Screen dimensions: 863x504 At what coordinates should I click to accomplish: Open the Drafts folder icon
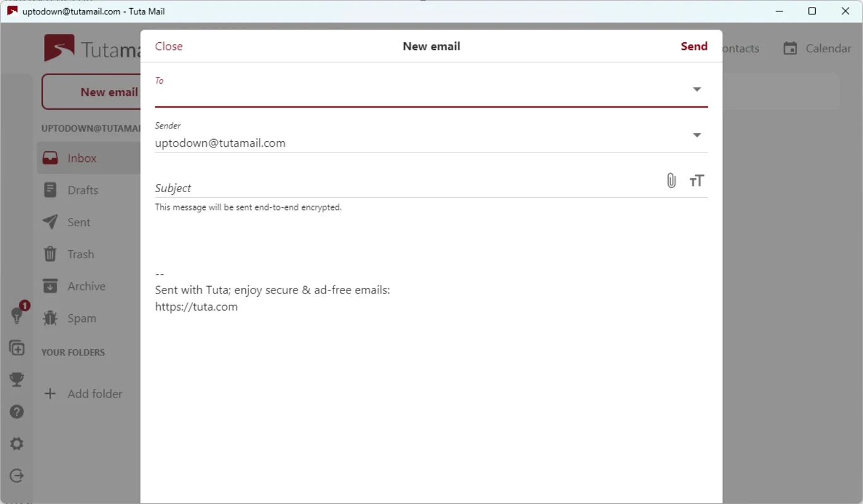(x=50, y=190)
